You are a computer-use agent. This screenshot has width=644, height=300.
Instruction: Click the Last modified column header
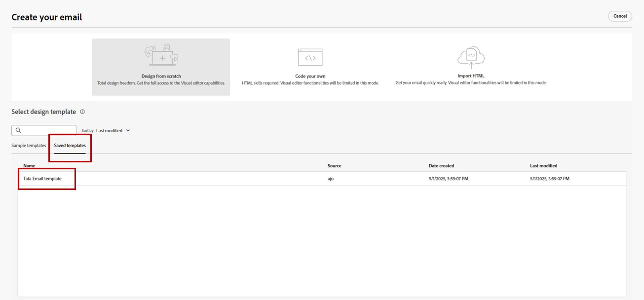pos(543,166)
